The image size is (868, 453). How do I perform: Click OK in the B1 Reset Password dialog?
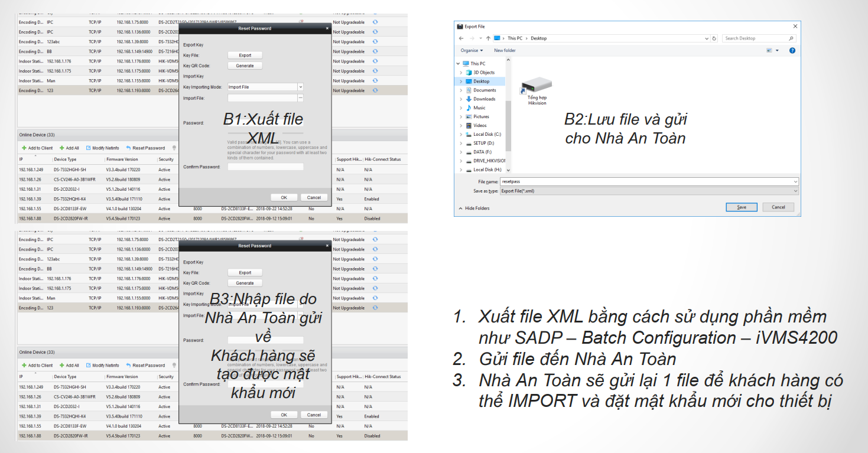pos(284,197)
